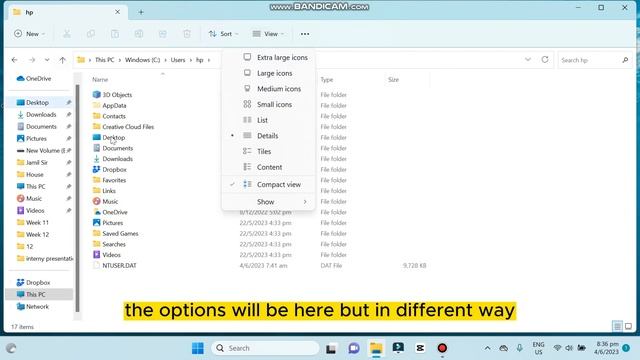
Task: Select the hp window tab
Action: click(x=67, y=12)
